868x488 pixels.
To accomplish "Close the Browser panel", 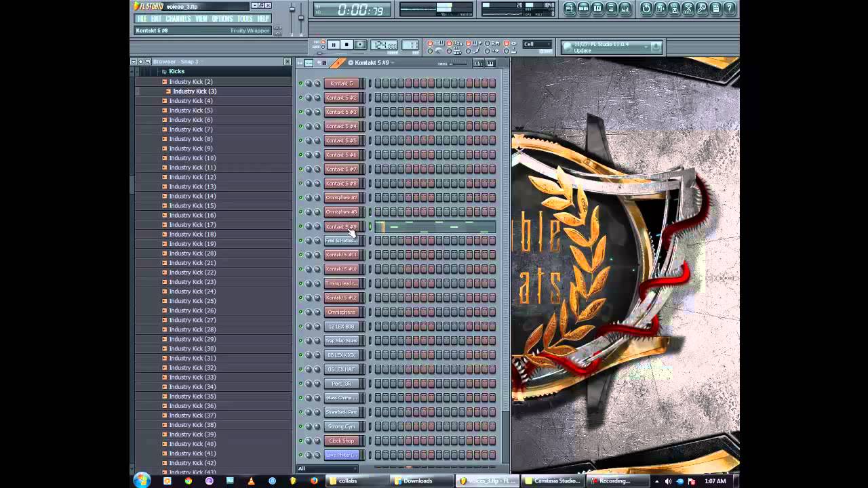I will coord(287,62).
